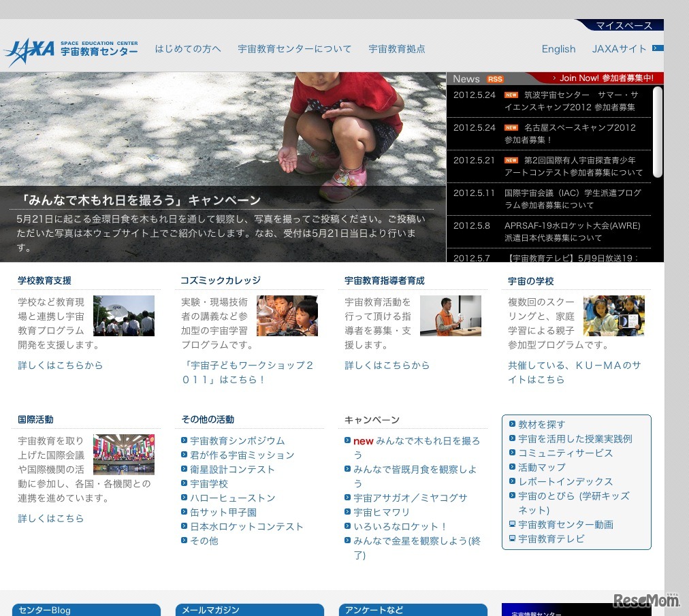Click the 学校教育支援 satellite dish thumbnail
The width and height of the screenshot is (689, 616).
124,316
